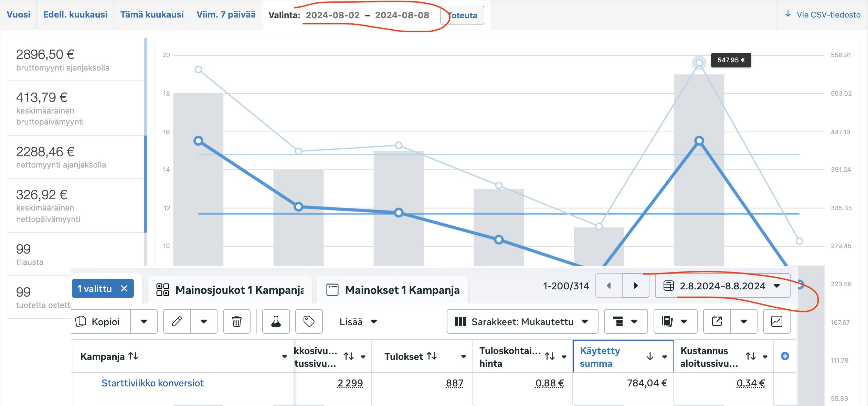This screenshot has width=868, height=406.
Task: Select the Edell. kuukausi tab
Action: coord(75,14)
